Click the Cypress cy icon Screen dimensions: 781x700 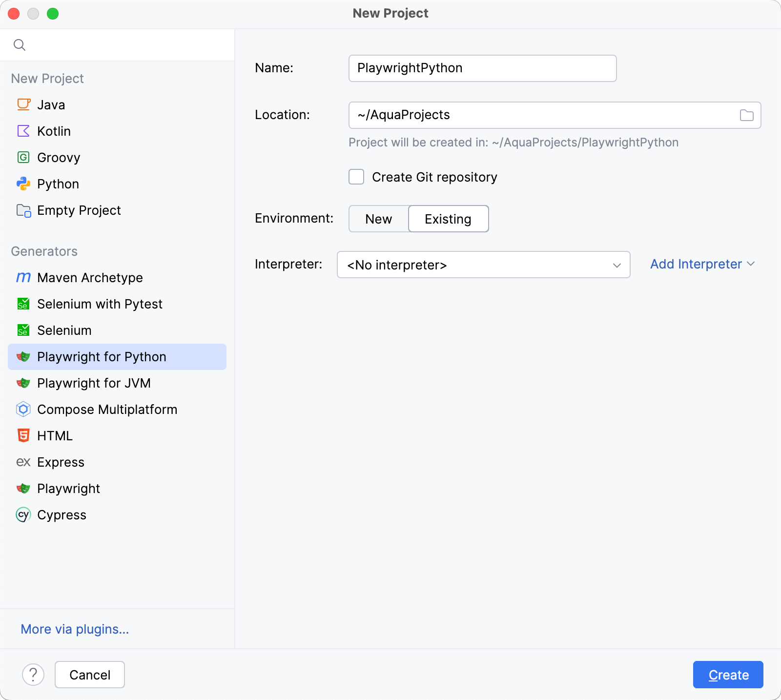[x=23, y=515]
